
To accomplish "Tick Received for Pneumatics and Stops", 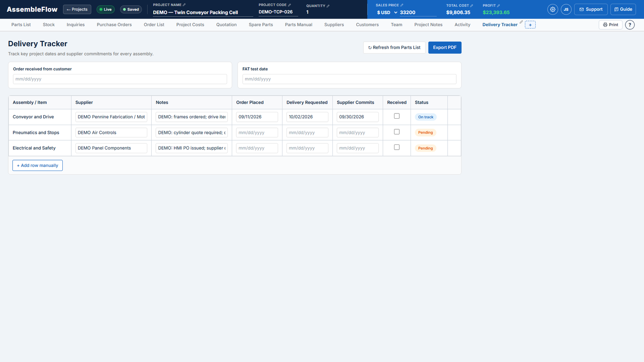I will [397, 132].
